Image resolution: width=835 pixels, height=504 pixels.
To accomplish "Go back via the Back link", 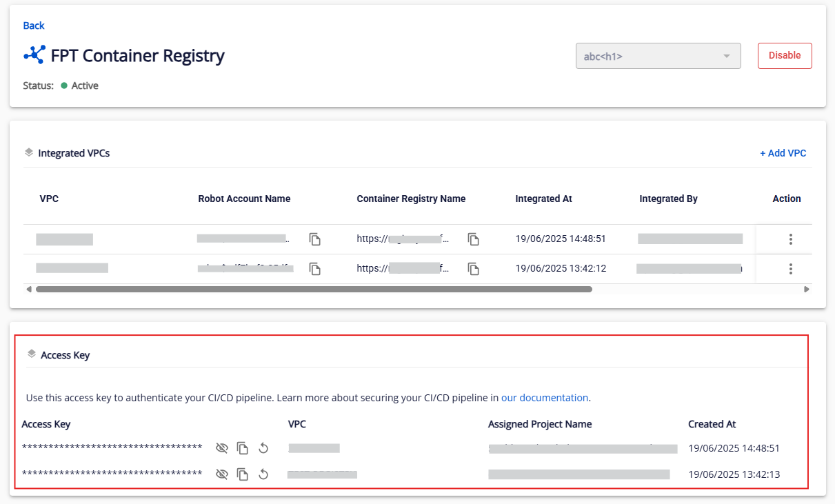I will click(x=34, y=26).
